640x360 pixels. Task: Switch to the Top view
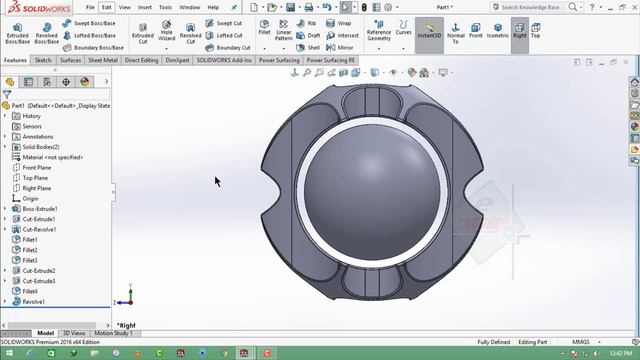(536, 31)
